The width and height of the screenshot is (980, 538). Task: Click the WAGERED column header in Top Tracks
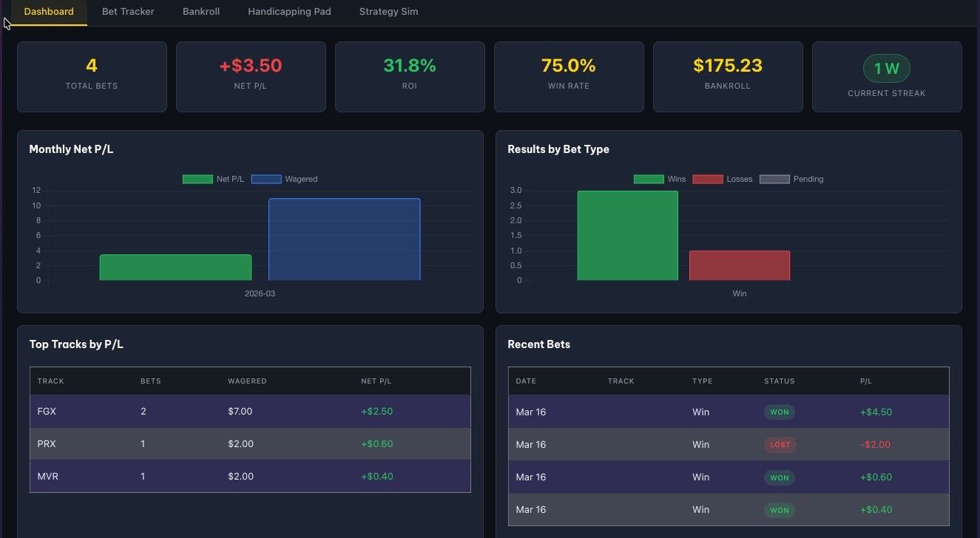point(247,381)
